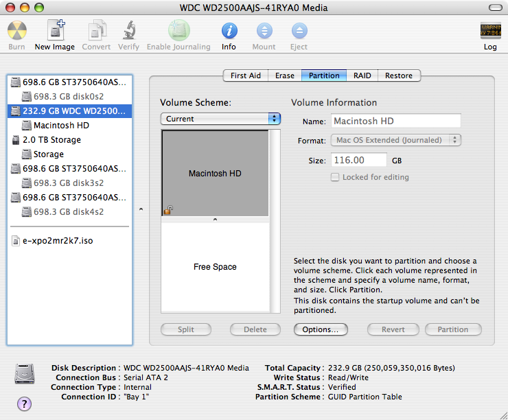Select the 232.9 GB WDC WD2500 disk
The width and height of the screenshot is (508, 420).
[69, 111]
